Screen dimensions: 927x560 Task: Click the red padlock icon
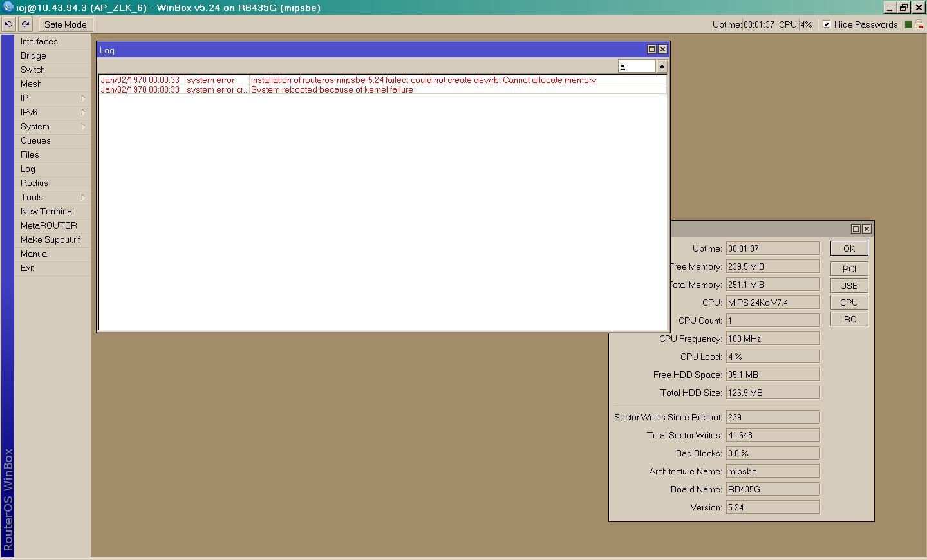click(x=919, y=24)
